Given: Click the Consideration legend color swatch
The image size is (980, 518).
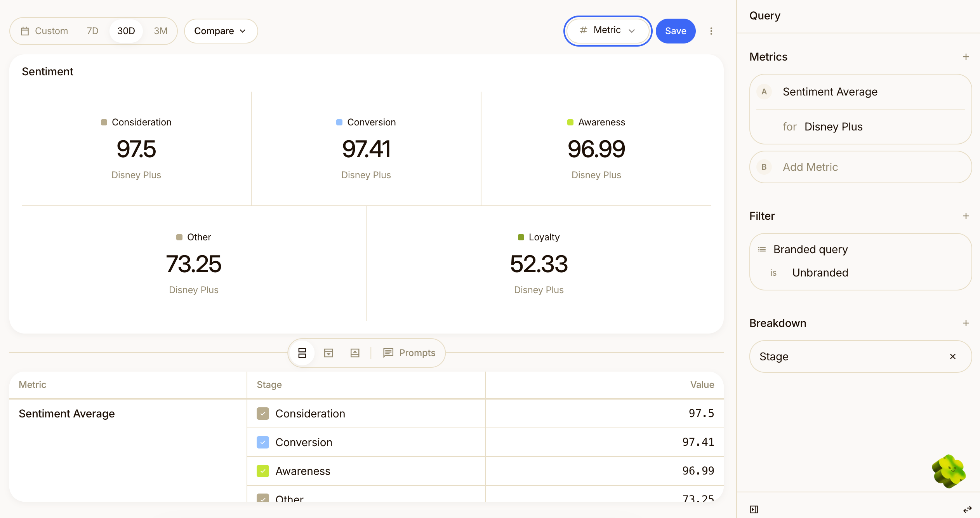Looking at the screenshot, I should [x=104, y=122].
